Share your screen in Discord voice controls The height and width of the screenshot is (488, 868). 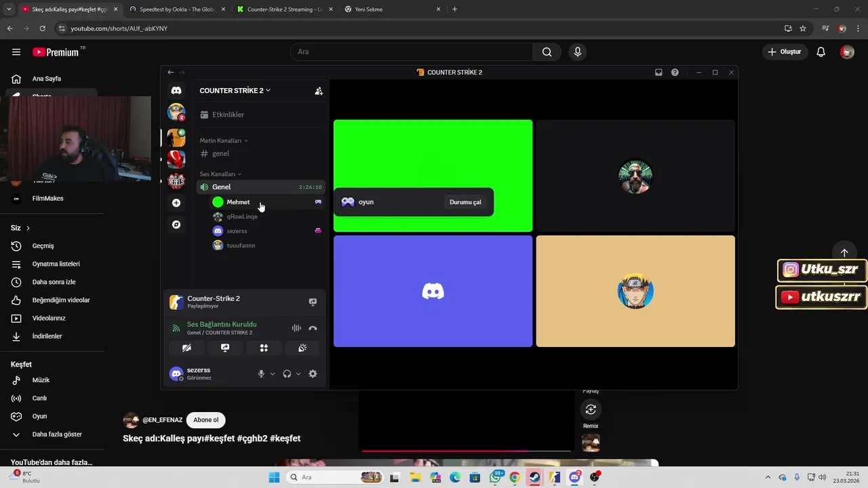(x=225, y=348)
